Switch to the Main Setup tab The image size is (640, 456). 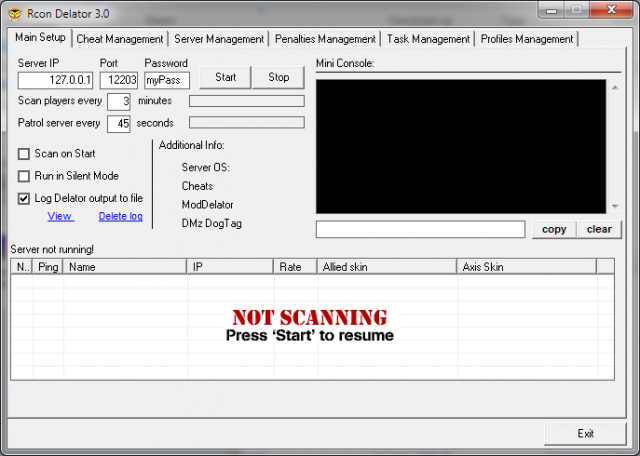pyautogui.click(x=40, y=38)
